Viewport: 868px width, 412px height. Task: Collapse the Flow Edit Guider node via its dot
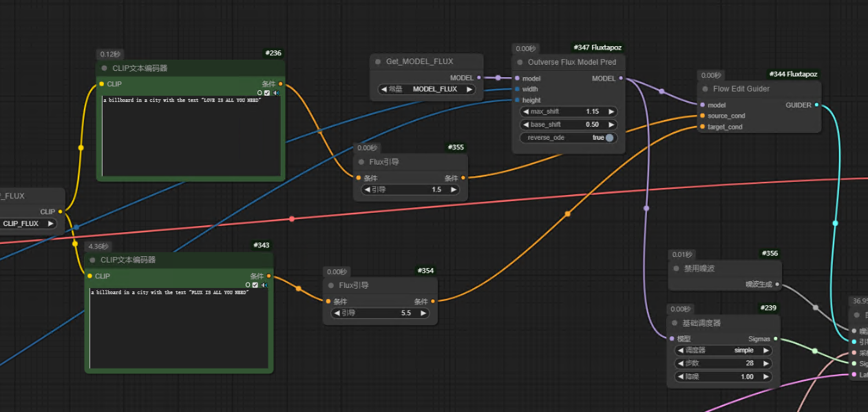(705, 89)
